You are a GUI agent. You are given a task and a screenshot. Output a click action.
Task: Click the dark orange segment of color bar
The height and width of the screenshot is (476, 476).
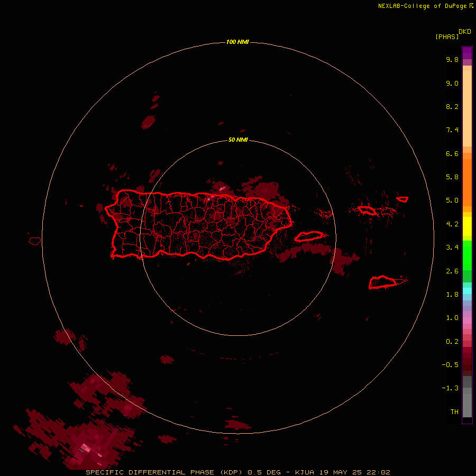(467, 182)
